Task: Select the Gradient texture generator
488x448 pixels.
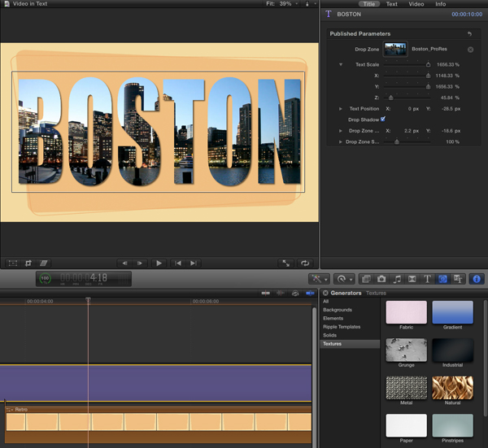Action: (452, 312)
